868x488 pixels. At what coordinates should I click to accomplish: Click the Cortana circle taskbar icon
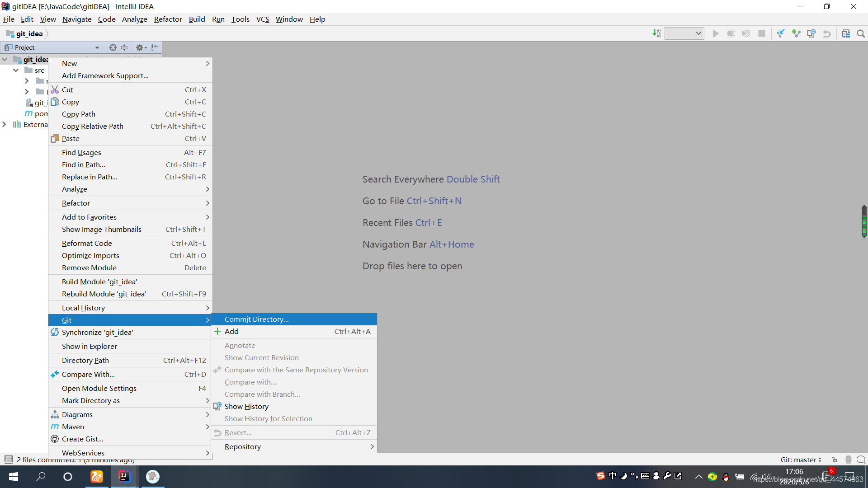point(68,477)
